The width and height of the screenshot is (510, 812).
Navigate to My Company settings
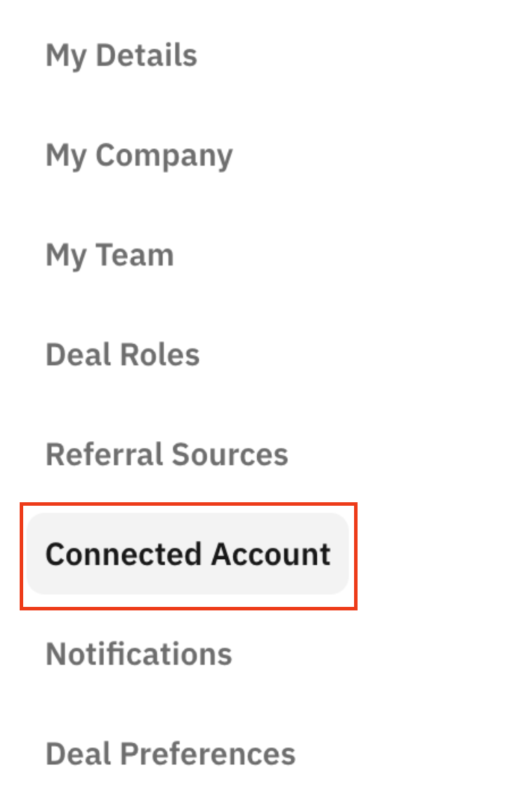tap(138, 155)
